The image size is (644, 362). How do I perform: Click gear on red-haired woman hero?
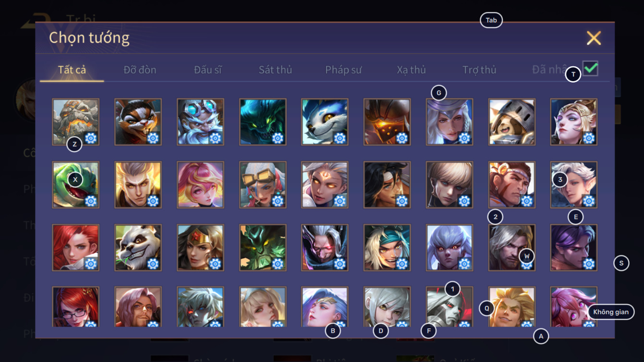coord(91,264)
